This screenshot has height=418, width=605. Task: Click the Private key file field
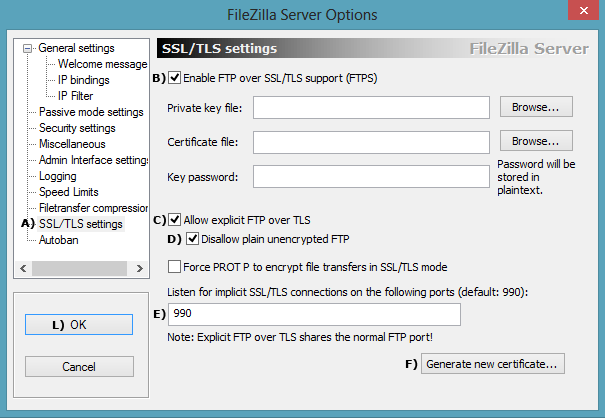[371, 108]
